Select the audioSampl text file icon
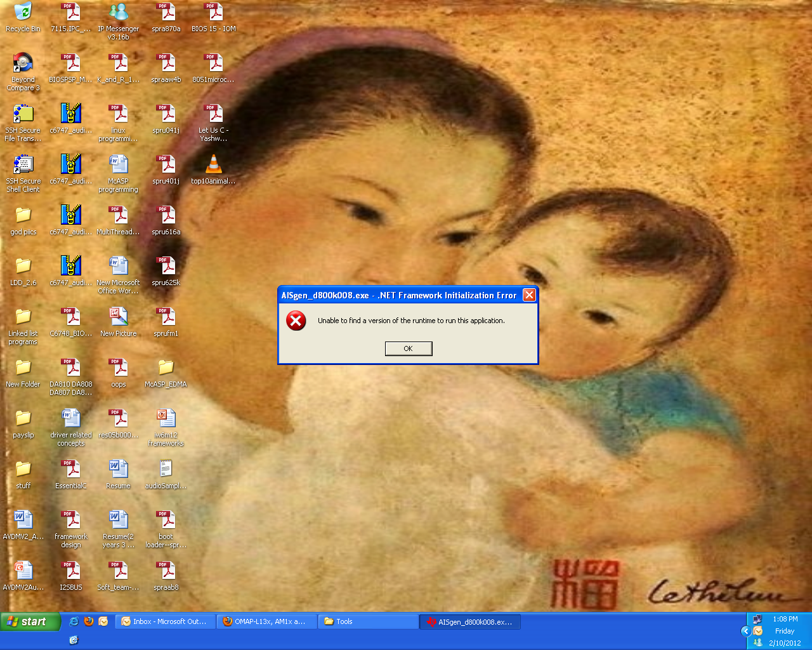 pos(166,474)
